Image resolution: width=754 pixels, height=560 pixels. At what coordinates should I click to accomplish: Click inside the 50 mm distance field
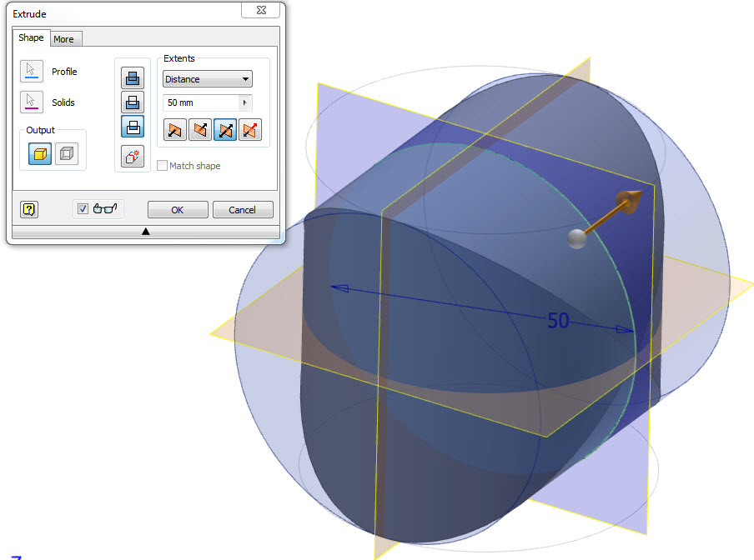[190, 103]
